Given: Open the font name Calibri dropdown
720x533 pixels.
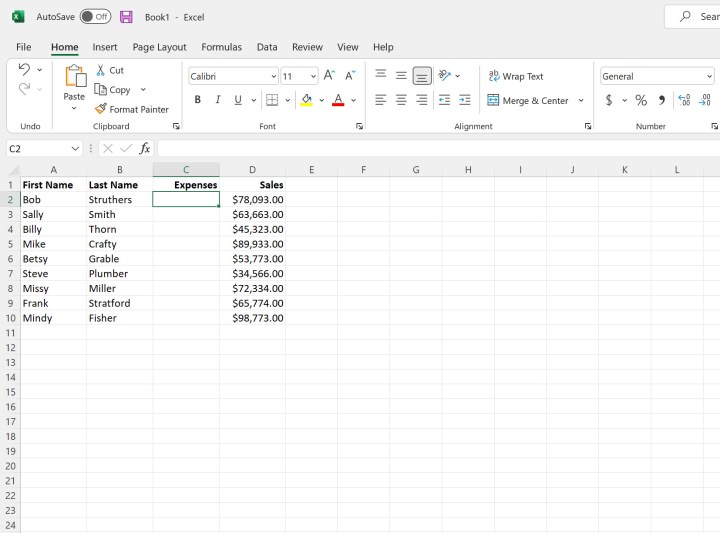Looking at the screenshot, I should tap(273, 77).
